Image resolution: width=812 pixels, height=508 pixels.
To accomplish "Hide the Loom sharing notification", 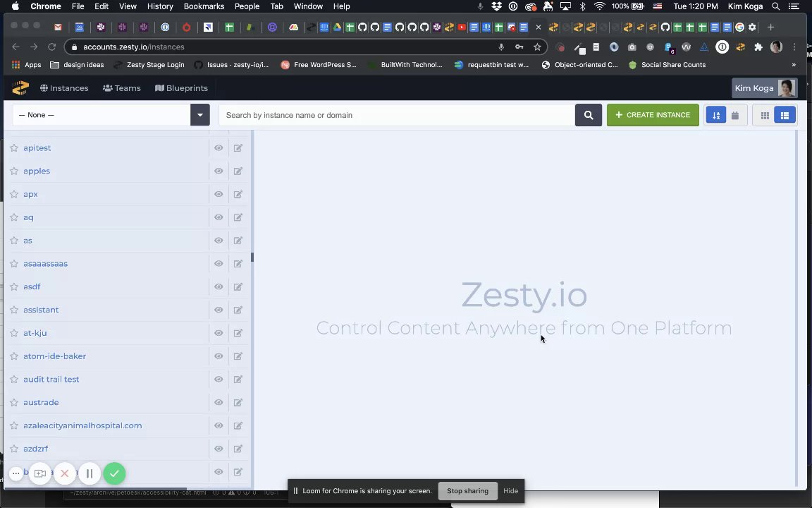I will [510, 491].
